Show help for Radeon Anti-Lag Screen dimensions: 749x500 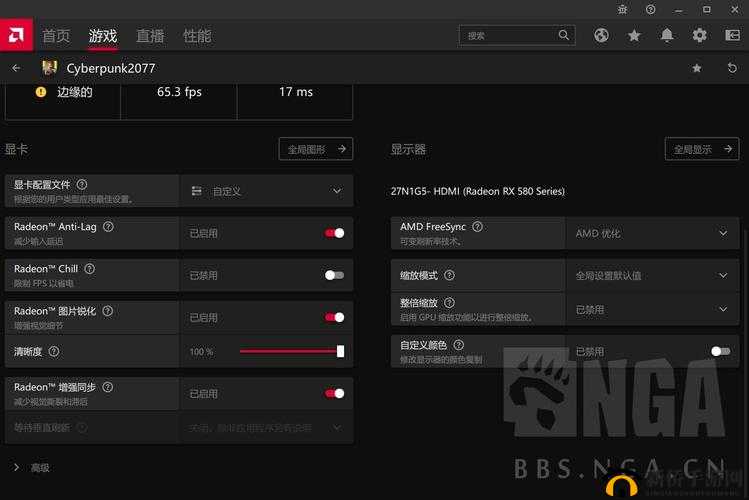(108, 227)
